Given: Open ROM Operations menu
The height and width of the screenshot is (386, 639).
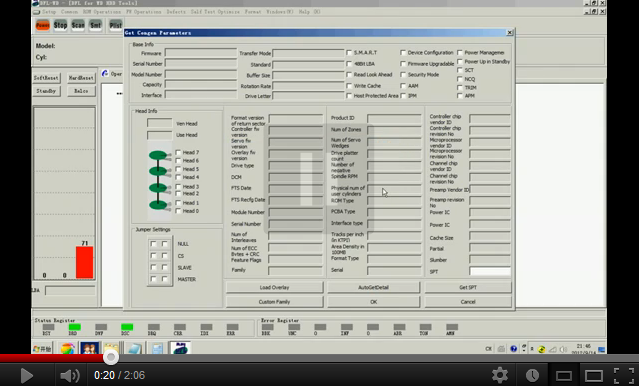Looking at the screenshot, I should coord(102,12).
